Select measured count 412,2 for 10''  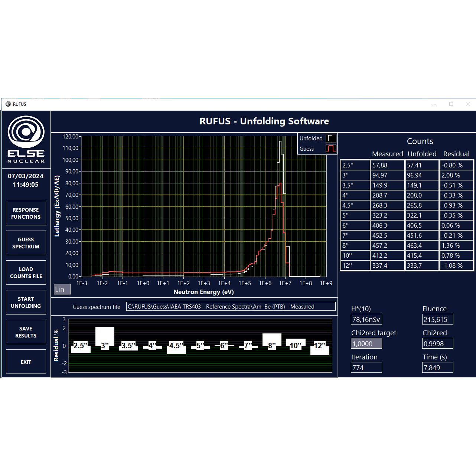click(387, 255)
